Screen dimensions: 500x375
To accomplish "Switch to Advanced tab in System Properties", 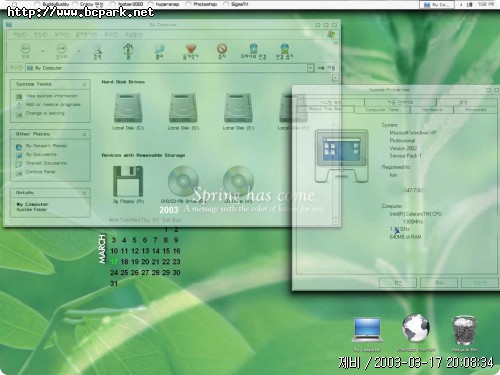I will 476,110.
